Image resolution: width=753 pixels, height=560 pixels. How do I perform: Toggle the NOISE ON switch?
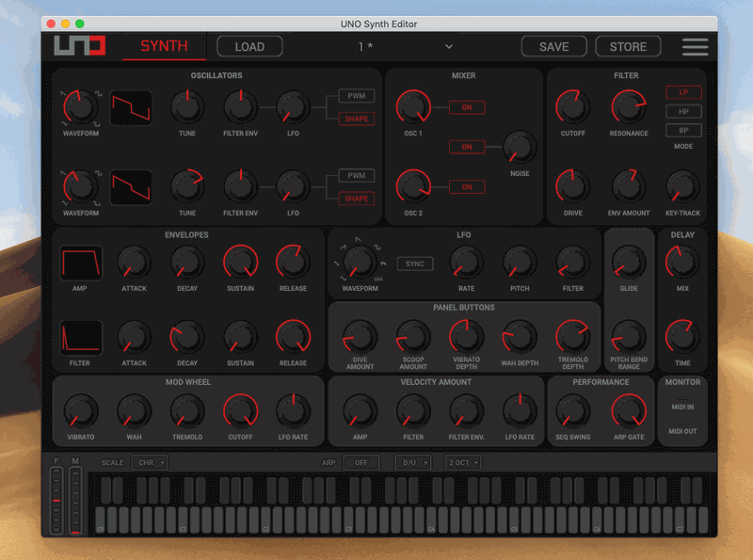pyautogui.click(x=467, y=147)
